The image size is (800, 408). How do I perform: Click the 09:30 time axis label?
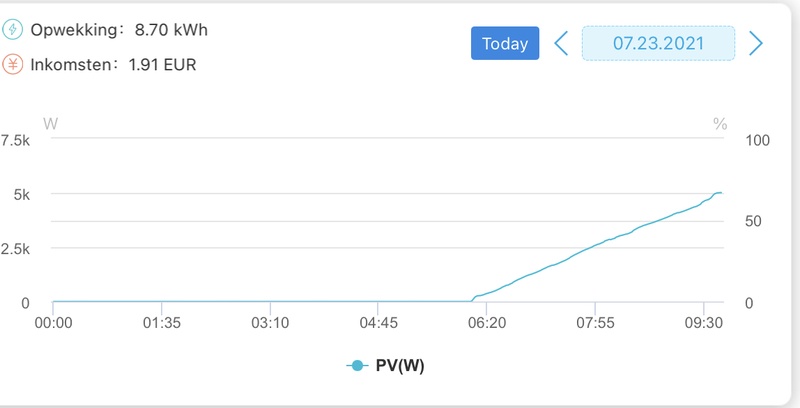(x=704, y=323)
